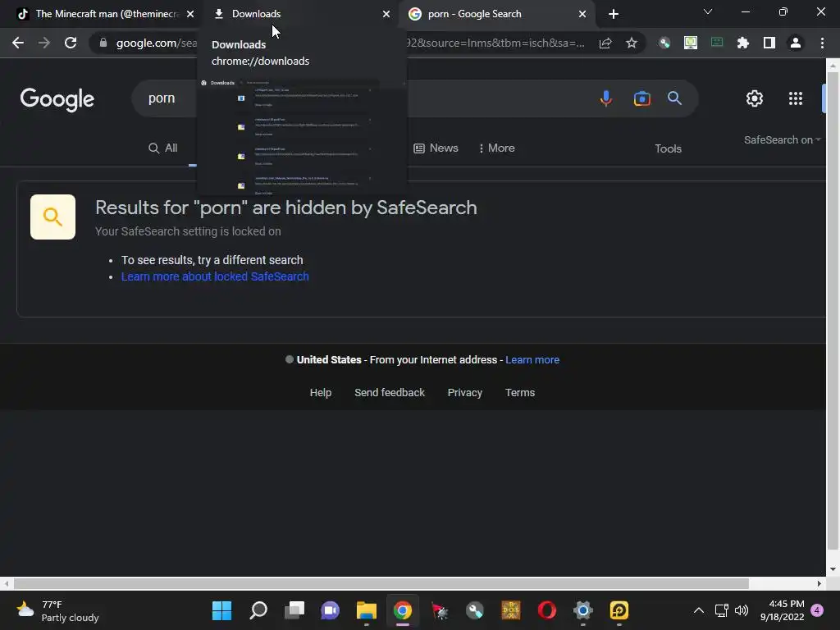The image size is (840, 630).
Task: Click the green rectangle extension icon
Action: (717, 43)
